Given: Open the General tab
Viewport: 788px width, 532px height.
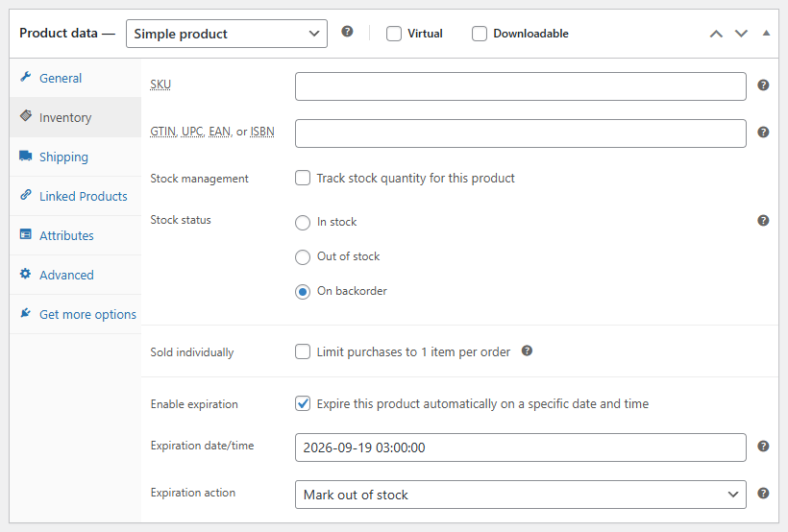Looking at the screenshot, I should click(75, 78).
